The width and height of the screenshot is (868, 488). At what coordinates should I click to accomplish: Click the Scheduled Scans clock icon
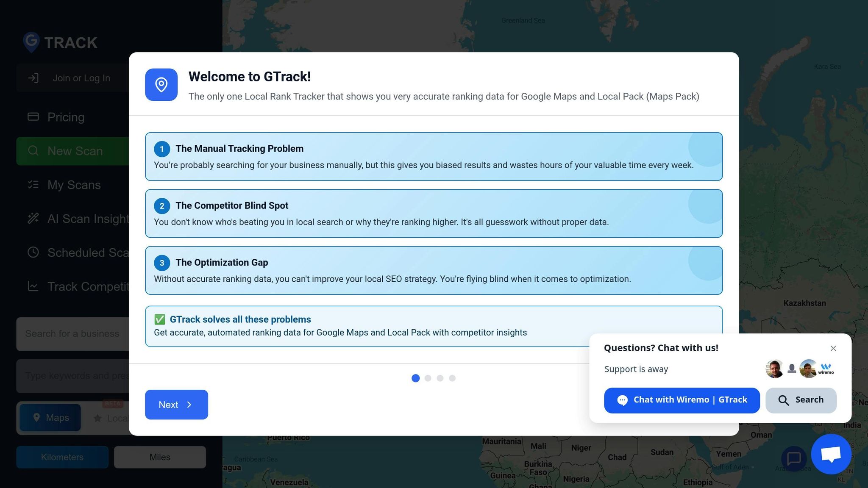[33, 252]
